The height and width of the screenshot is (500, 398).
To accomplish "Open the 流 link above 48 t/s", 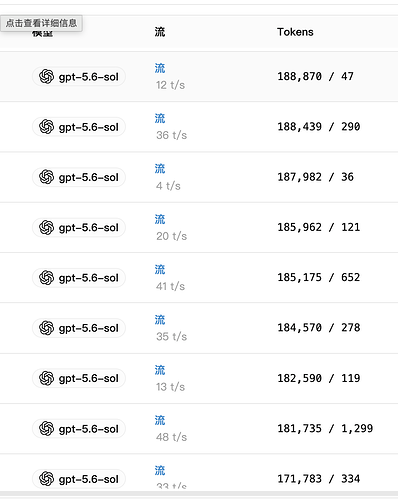I will (x=160, y=420).
